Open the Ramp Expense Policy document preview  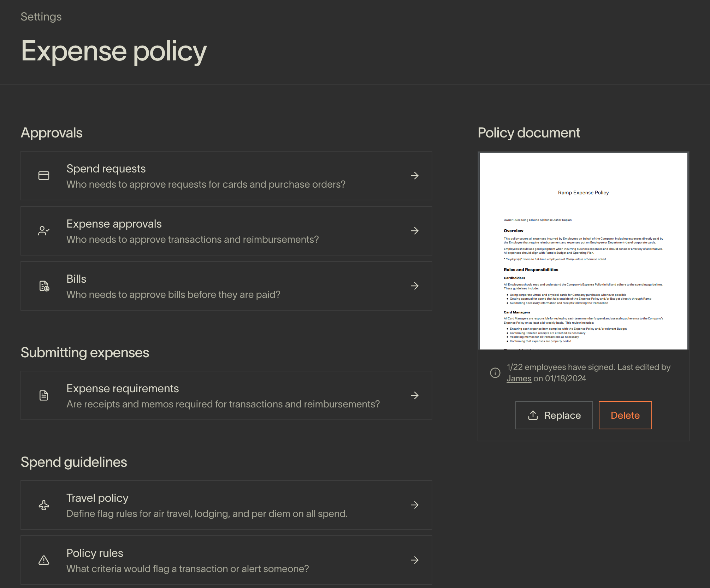click(x=583, y=251)
